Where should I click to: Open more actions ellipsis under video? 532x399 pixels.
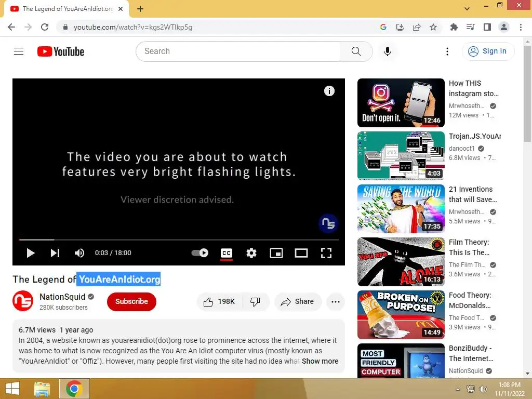point(336,302)
